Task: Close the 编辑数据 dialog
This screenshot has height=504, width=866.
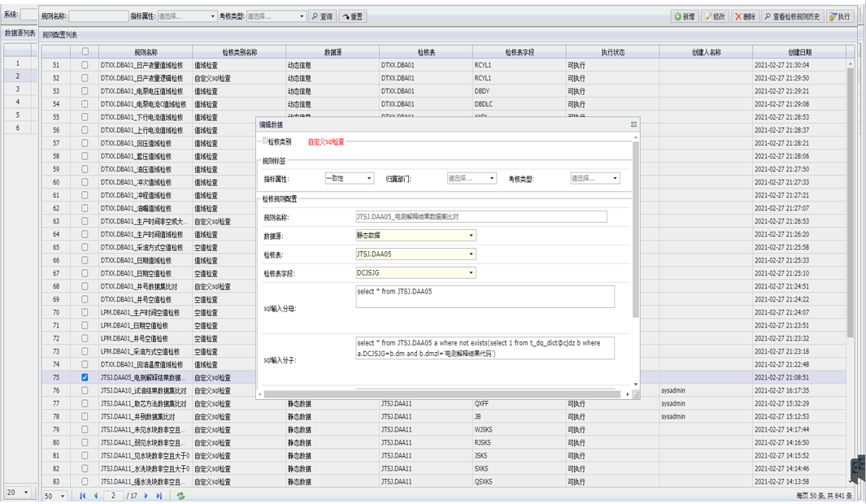Action: click(633, 124)
